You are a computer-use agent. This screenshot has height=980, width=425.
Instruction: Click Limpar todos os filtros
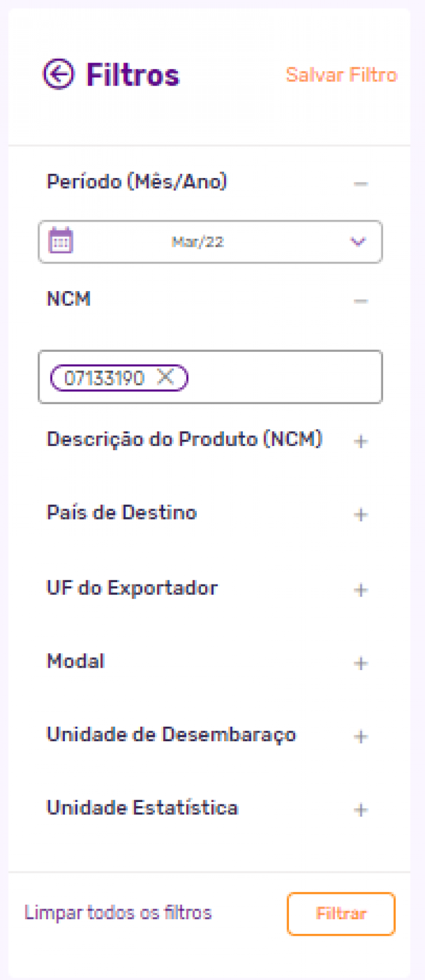118,913
